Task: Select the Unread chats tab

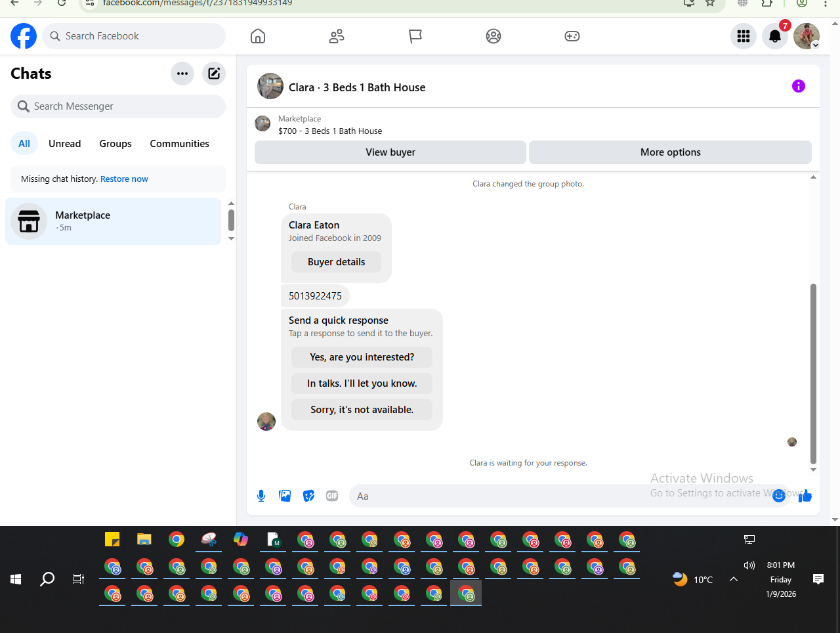Action: 65,144
